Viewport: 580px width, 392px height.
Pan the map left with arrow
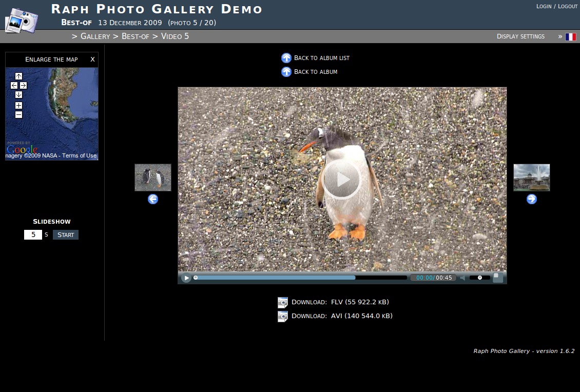point(14,85)
